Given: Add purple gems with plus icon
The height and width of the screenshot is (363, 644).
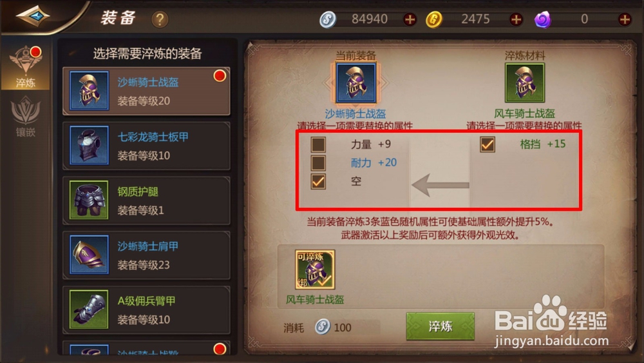Looking at the screenshot, I should [625, 19].
